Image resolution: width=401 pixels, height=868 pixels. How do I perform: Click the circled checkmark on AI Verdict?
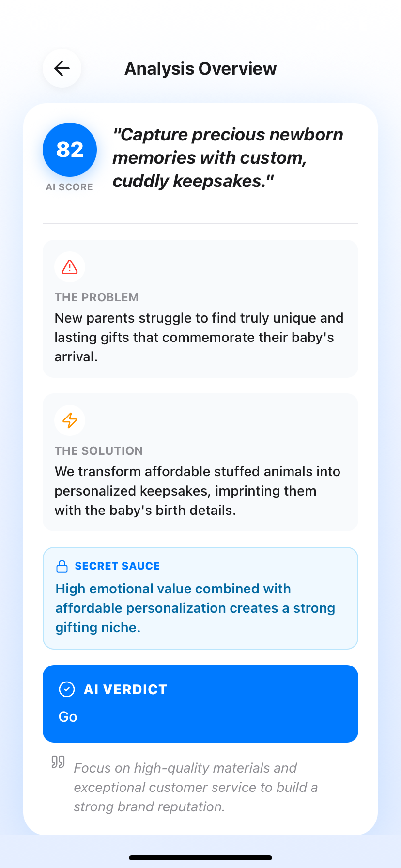click(67, 689)
